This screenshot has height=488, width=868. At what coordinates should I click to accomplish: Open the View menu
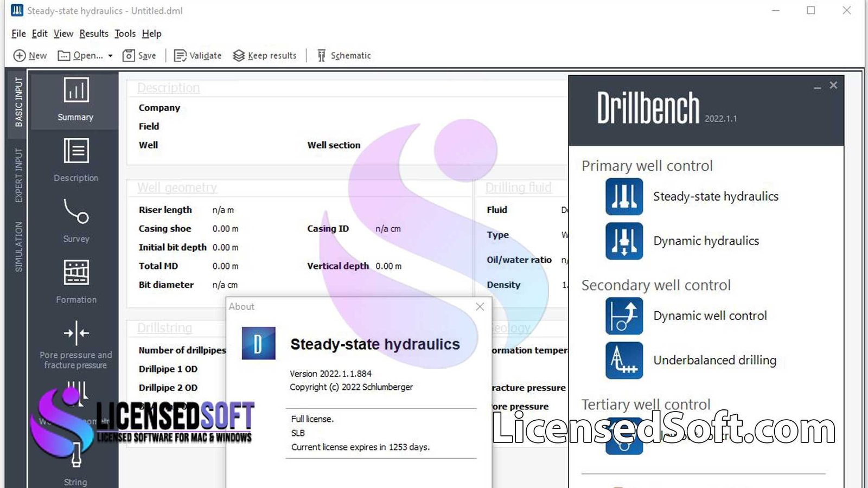click(63, 34)
